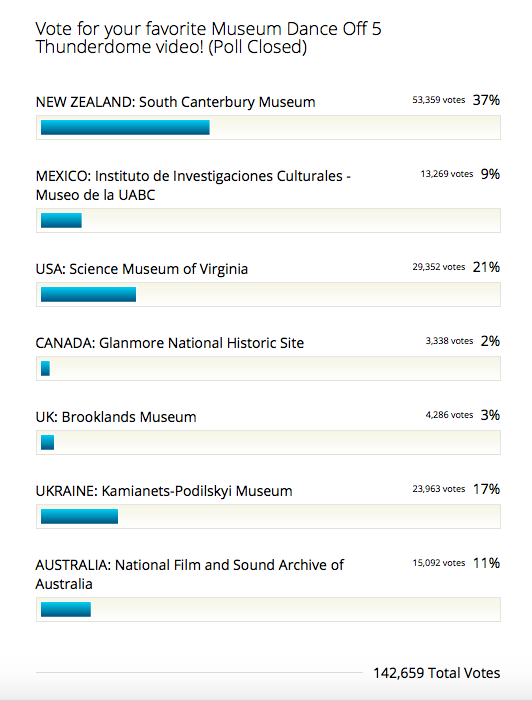Click the New Zealand 37% progress bar

click(x=268, y=127)
